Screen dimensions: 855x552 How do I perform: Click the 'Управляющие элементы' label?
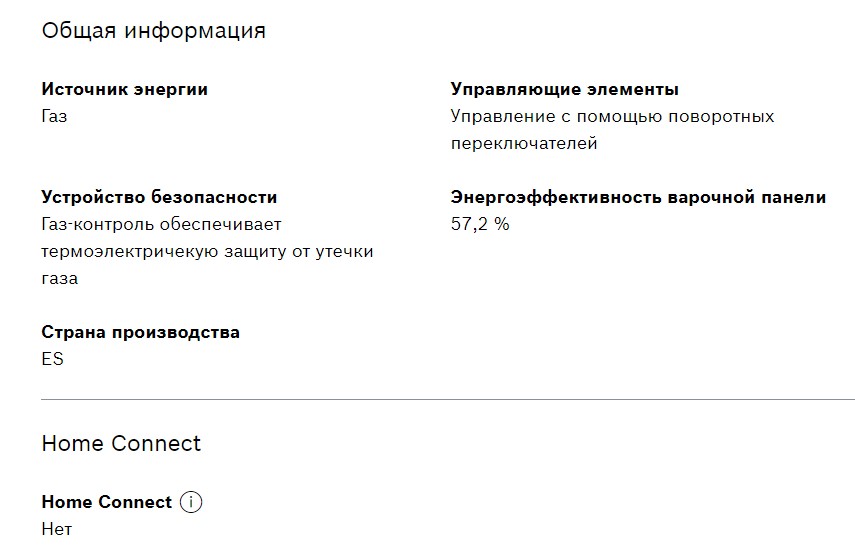[x=565, y=89]
